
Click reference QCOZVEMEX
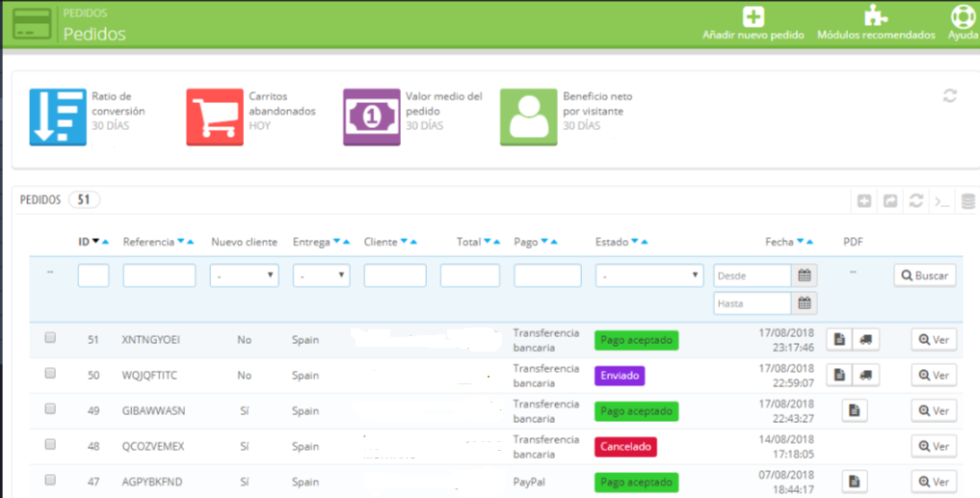[153, 447]
